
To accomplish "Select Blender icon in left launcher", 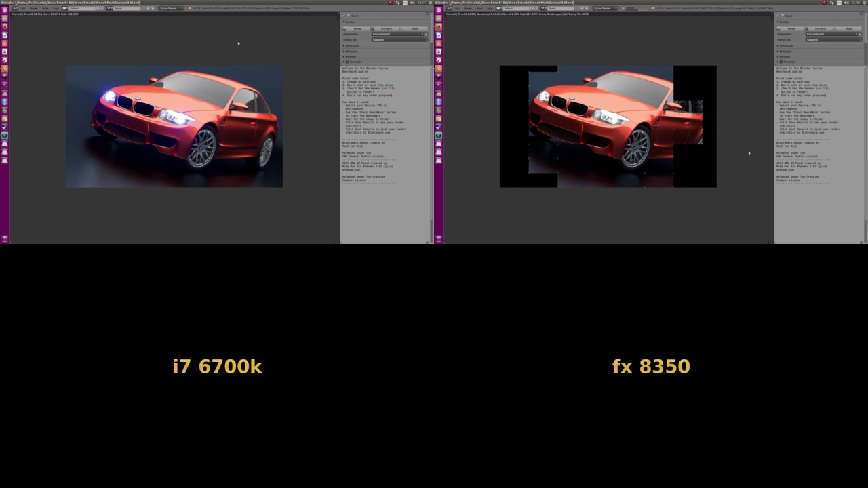I will pyautogui.click(x=5, y=68).
